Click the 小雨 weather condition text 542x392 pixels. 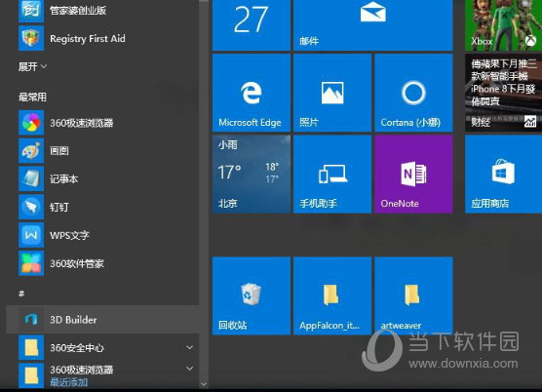click(228, 145)
